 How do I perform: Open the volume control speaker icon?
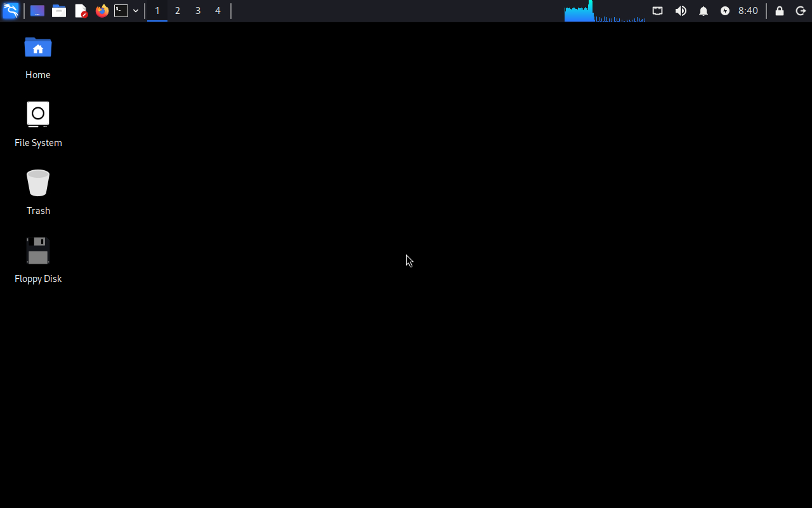(x=681, y=11)
